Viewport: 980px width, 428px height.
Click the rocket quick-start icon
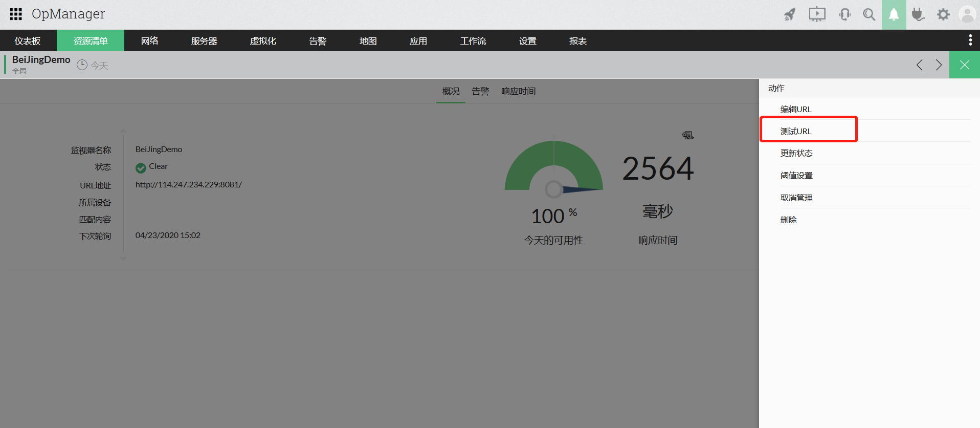[x=790, y=14]
